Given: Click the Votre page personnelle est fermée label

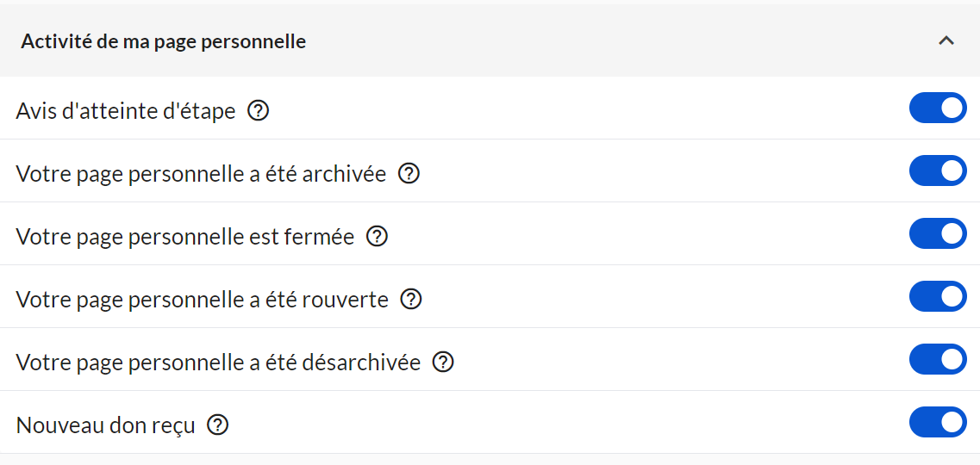Looking at the screenshot, I should [x=185, y=237].
